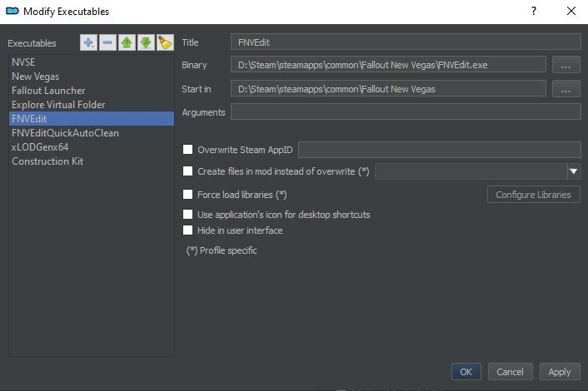588x391 pixels.
Task: Choose Construction Kit in the list
Action: tap(47, 161)
